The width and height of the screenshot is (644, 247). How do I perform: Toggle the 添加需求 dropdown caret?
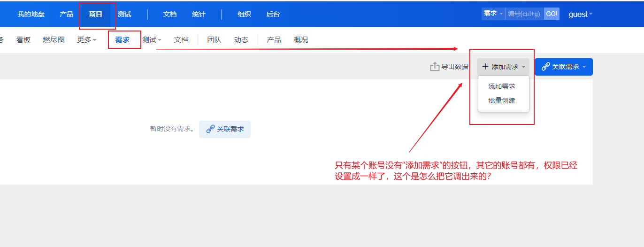523,67
